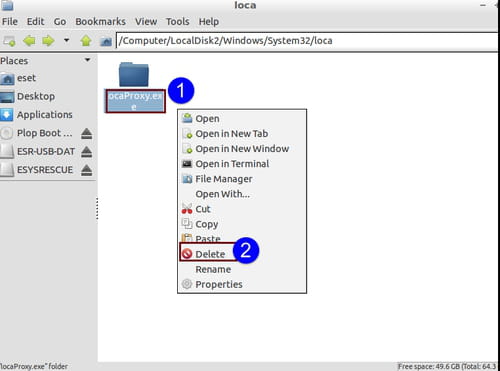This screenshot has height=371, width=500.
Task: Choose Copy in context menu
Action: [x=242, y=224]
